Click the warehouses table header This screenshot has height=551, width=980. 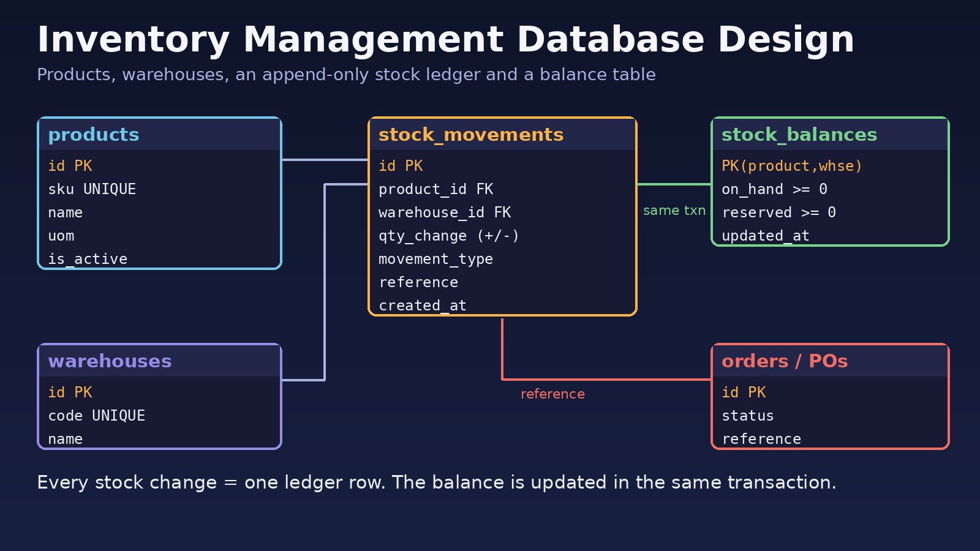(x=159, y=361)
